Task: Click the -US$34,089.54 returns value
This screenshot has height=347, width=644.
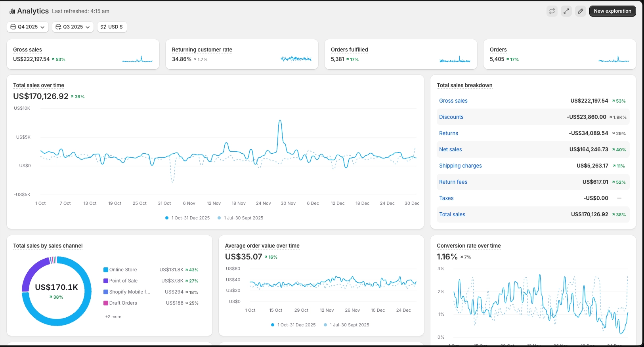Action: pos(589,133)
